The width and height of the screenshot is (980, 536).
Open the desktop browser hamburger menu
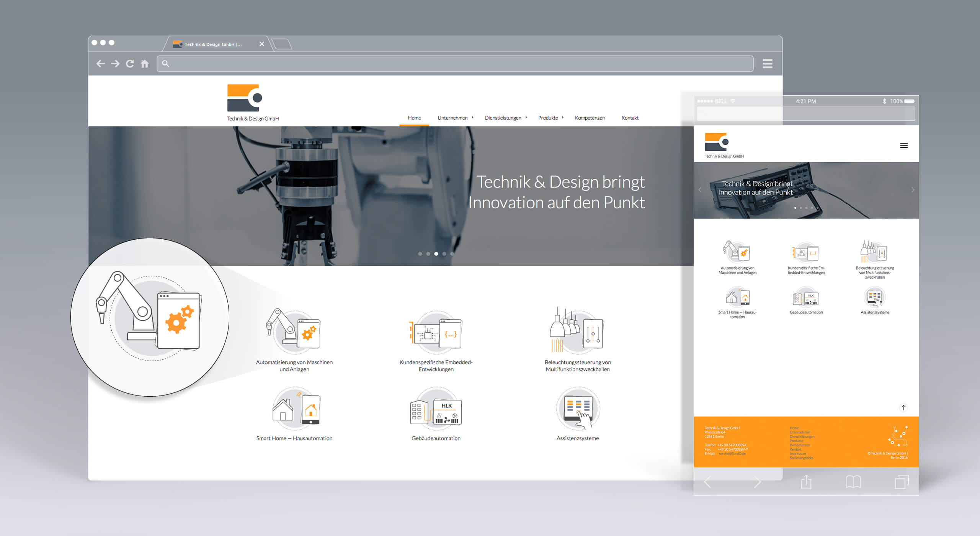[x=767, y=64]
